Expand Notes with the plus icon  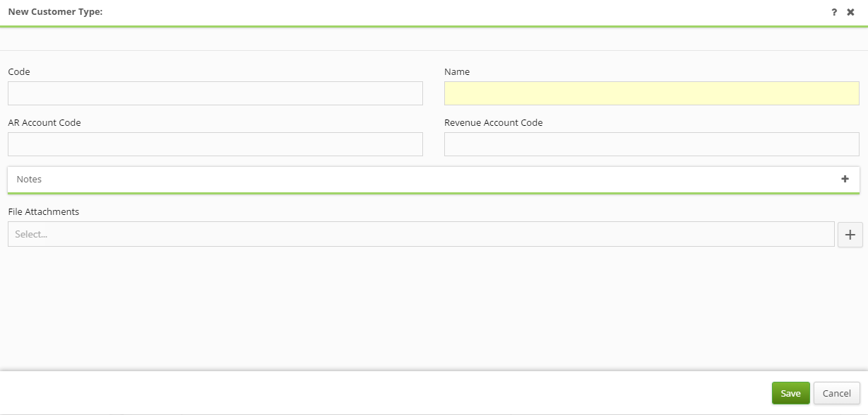pyautogui.click(x=845, y=179)
